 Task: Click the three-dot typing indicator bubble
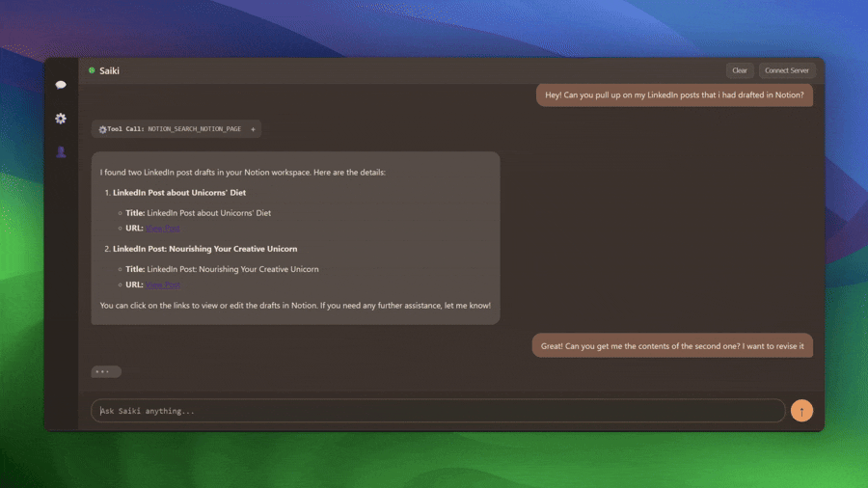point(106,371)
